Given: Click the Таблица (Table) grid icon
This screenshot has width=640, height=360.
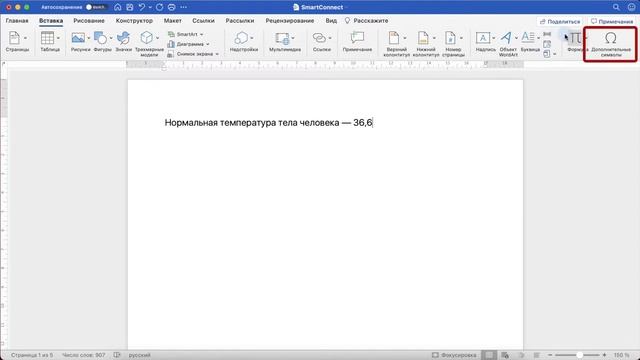Looking at the screenshot, I should pos(47,38).
